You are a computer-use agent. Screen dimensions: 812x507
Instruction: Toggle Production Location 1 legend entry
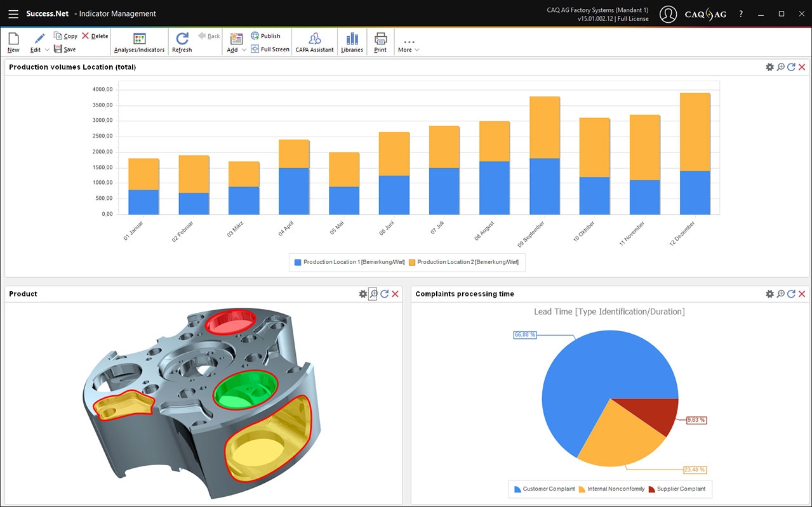(x=349, y=262)
